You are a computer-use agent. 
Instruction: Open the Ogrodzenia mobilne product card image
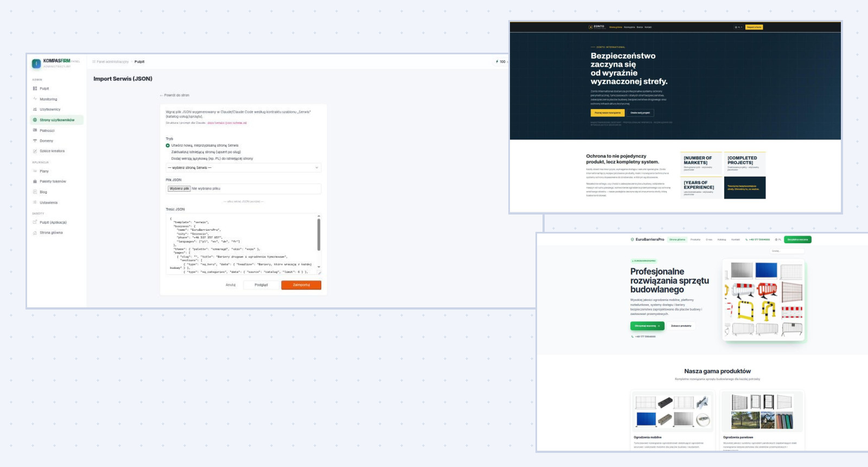pos(673,412)
